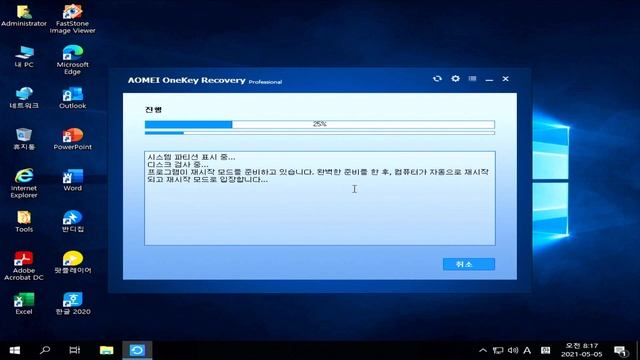The image size is (640, 360).
Task: Select the 휴지통 recycle bin icon
Action: pyautogui.click(x=24, y=139)
